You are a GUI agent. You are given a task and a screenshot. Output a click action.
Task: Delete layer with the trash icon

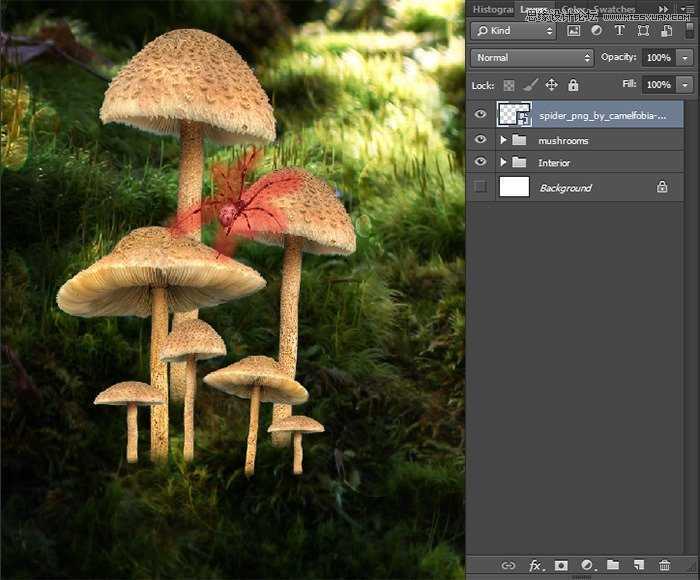click(665, 566)
